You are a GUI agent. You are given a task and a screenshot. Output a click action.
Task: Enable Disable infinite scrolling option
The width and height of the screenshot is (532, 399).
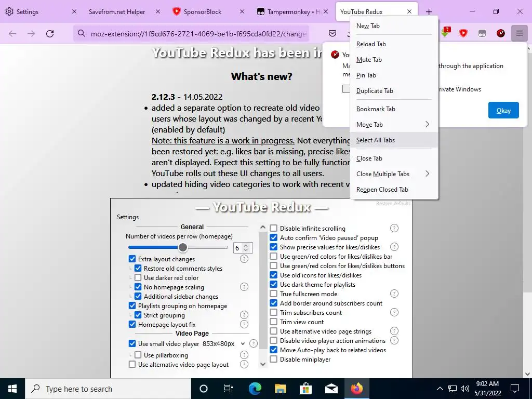click(273, 229)
